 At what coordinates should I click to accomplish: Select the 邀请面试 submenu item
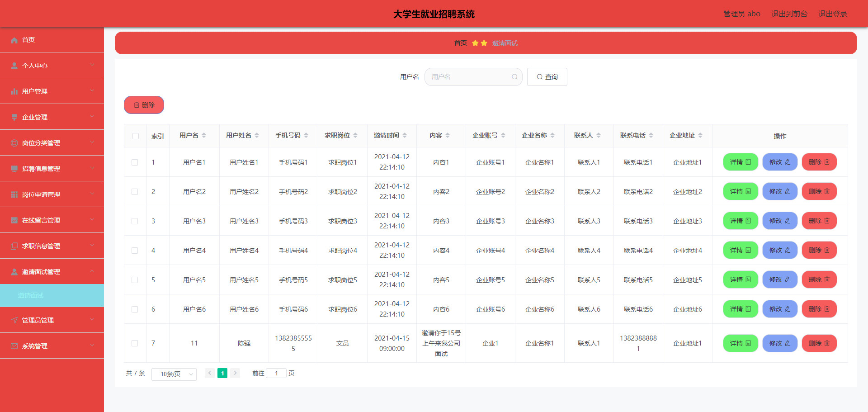click(52, 295)
